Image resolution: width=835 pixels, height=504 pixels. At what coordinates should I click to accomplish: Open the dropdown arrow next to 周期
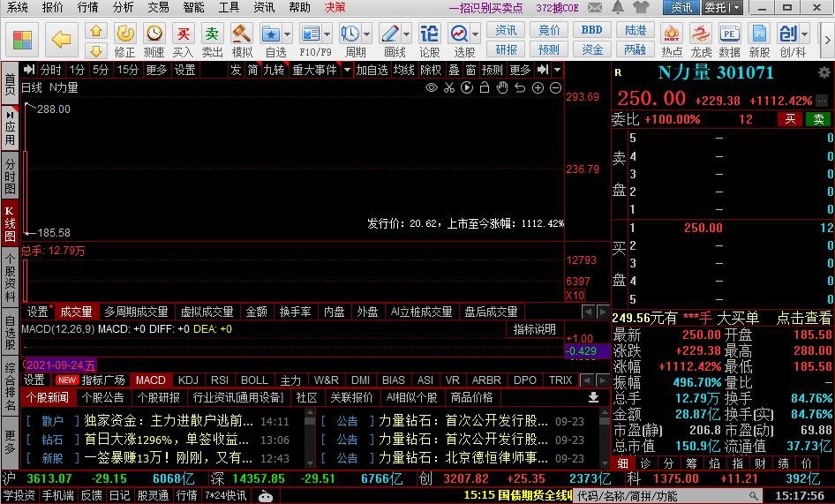click(367, 34)
